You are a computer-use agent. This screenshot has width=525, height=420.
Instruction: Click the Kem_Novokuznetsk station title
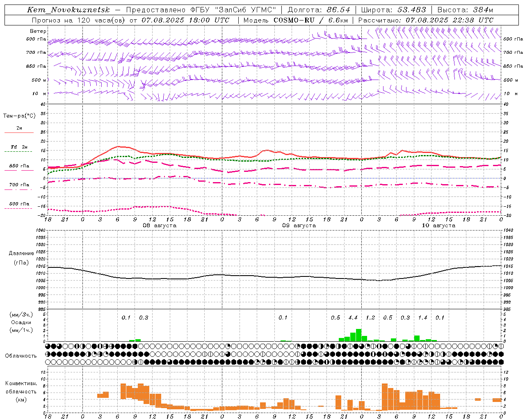[68, 10]
